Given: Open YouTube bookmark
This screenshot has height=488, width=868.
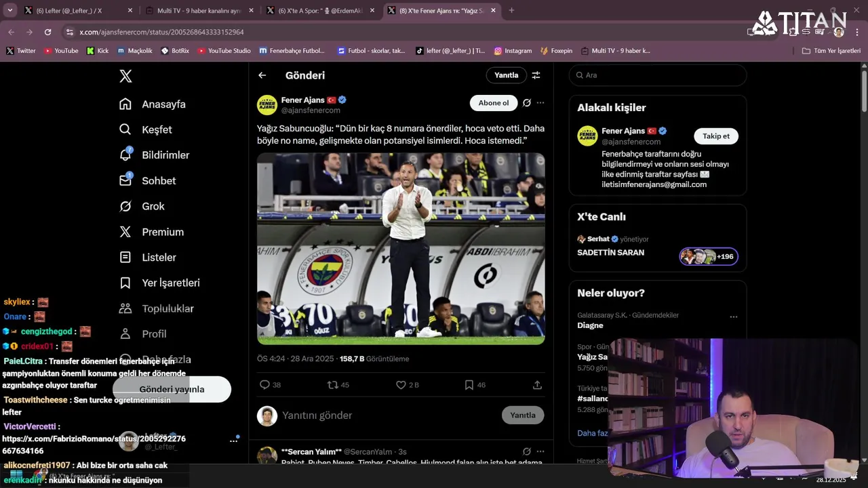Looking at the screenshot, I should tap(61, 51).
